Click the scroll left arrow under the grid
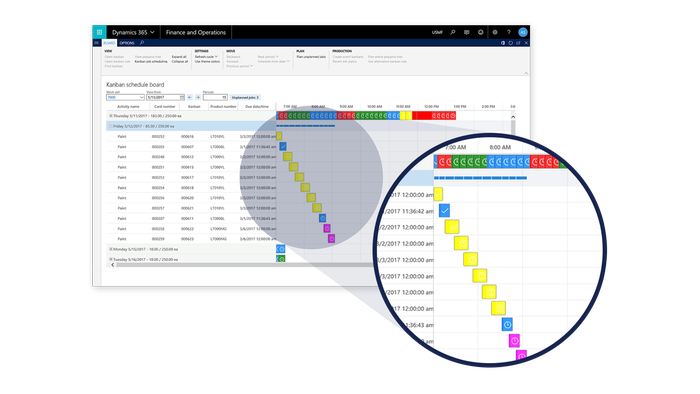 click(x=112, y=265)
